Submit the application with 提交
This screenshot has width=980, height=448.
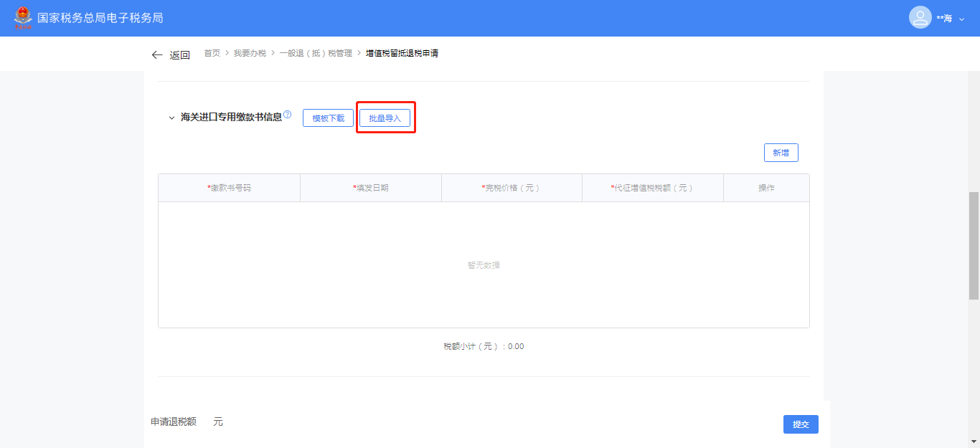click(x=801, y=424)
